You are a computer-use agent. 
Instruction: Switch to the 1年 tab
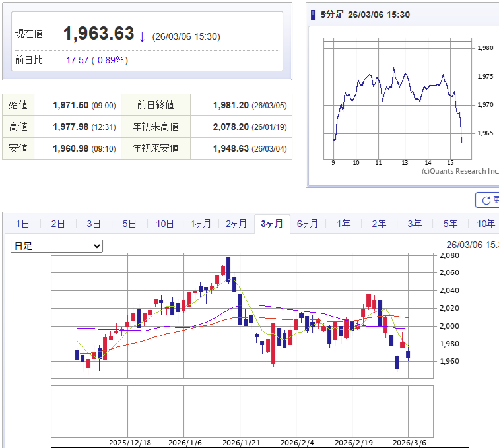(x=343, y=224)
